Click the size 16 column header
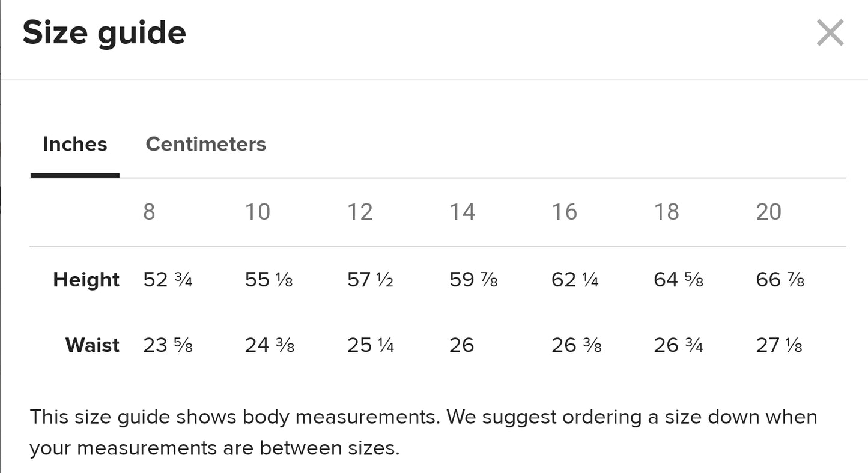This screenshot has width=868, height=473. 564,212
